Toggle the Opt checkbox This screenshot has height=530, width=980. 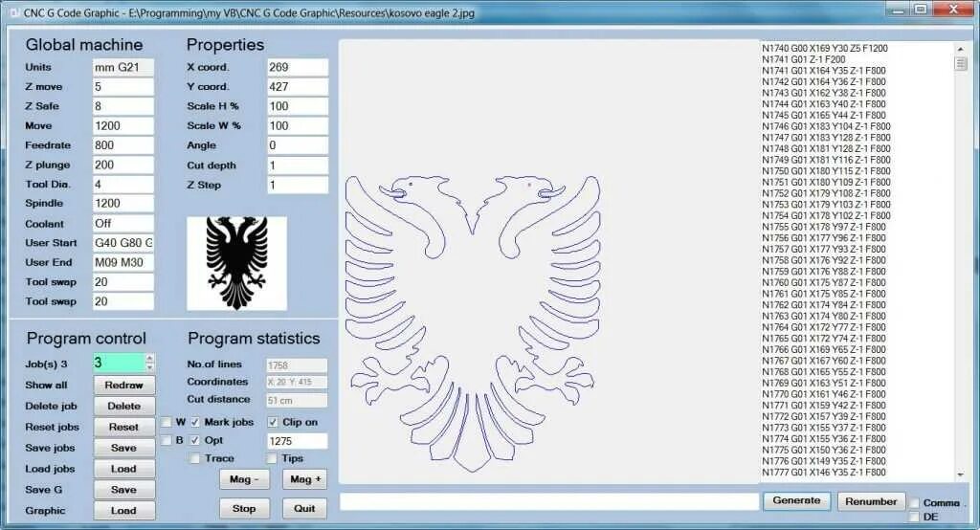click(195, 441)
